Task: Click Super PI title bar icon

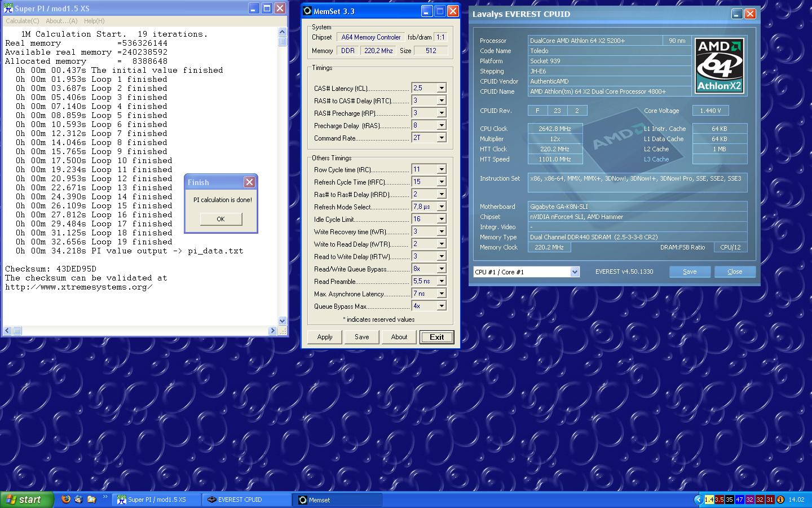Action: [8, 8]
